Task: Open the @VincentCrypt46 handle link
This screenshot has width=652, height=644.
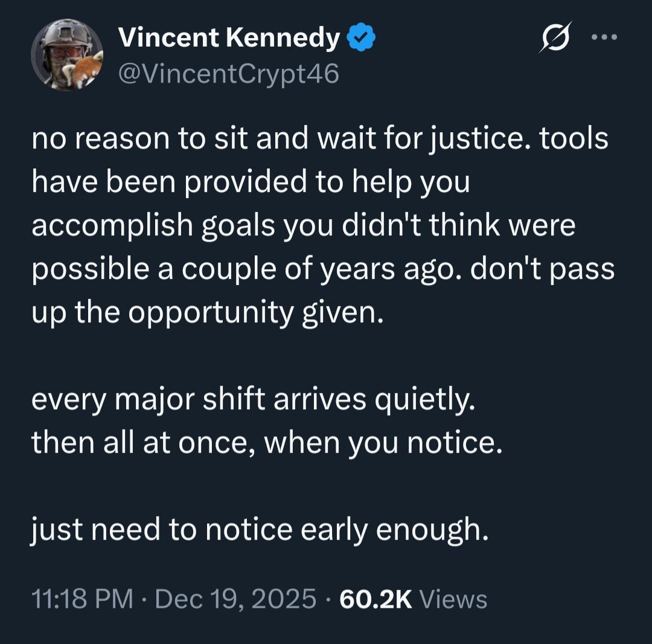Action: click(229, 74)
